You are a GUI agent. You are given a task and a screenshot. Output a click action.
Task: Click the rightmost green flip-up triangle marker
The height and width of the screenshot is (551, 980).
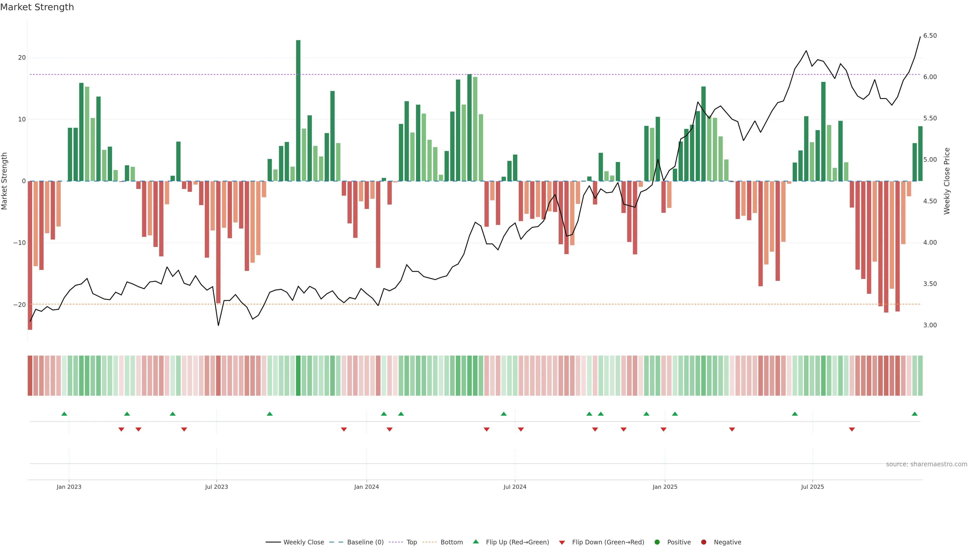tap(915, 414)
